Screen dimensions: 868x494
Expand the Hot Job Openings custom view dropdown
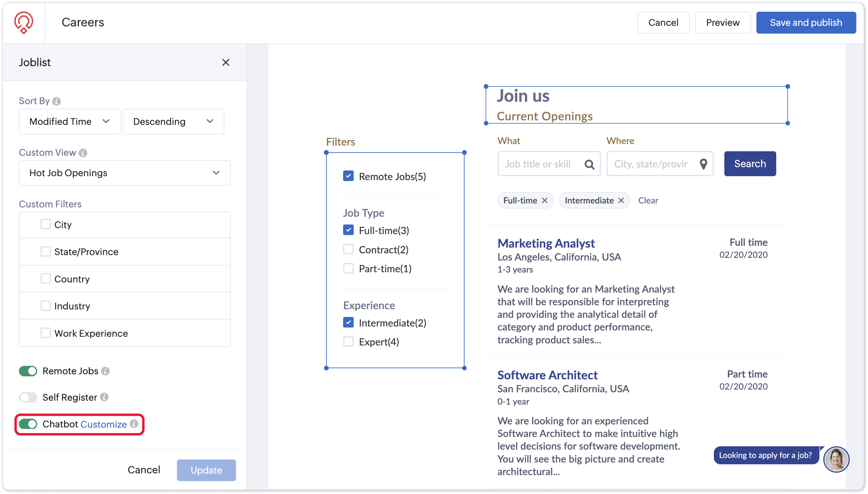click(124, 173)
